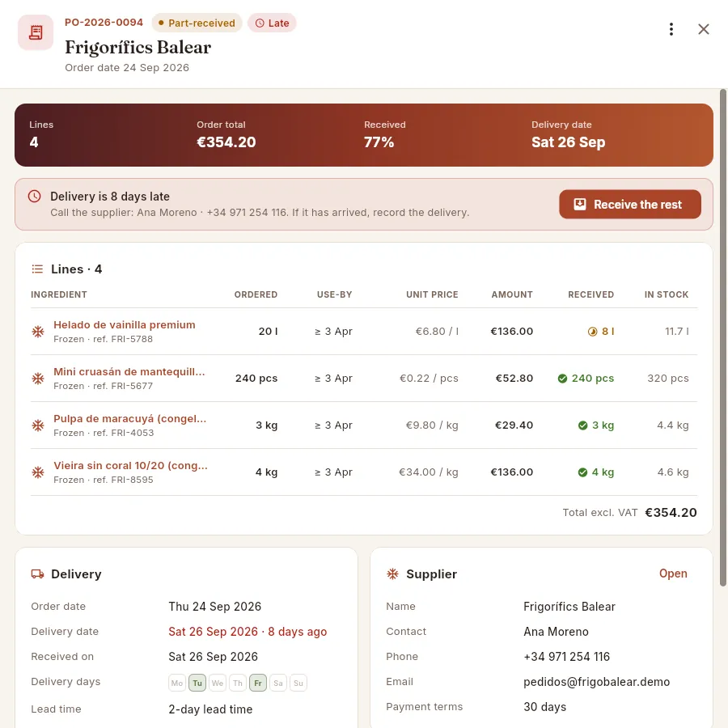Toggle the Mo delivery day chip

(x=177, y=683)
